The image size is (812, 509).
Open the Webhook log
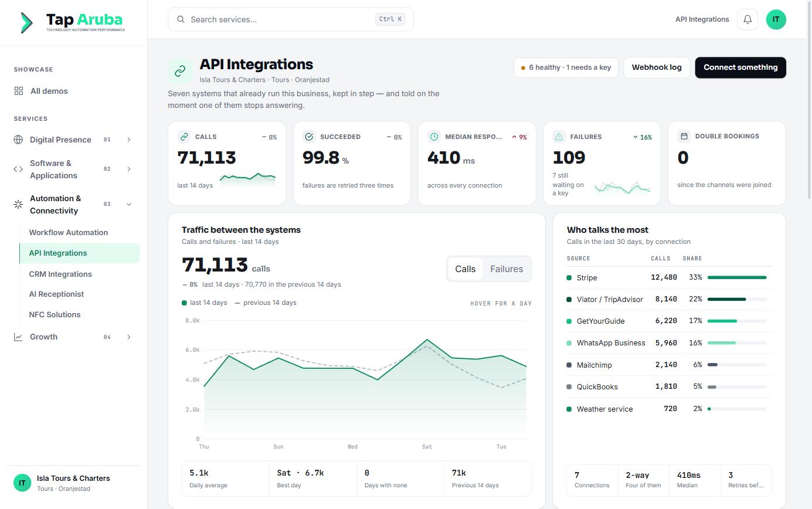coord(657,67)
